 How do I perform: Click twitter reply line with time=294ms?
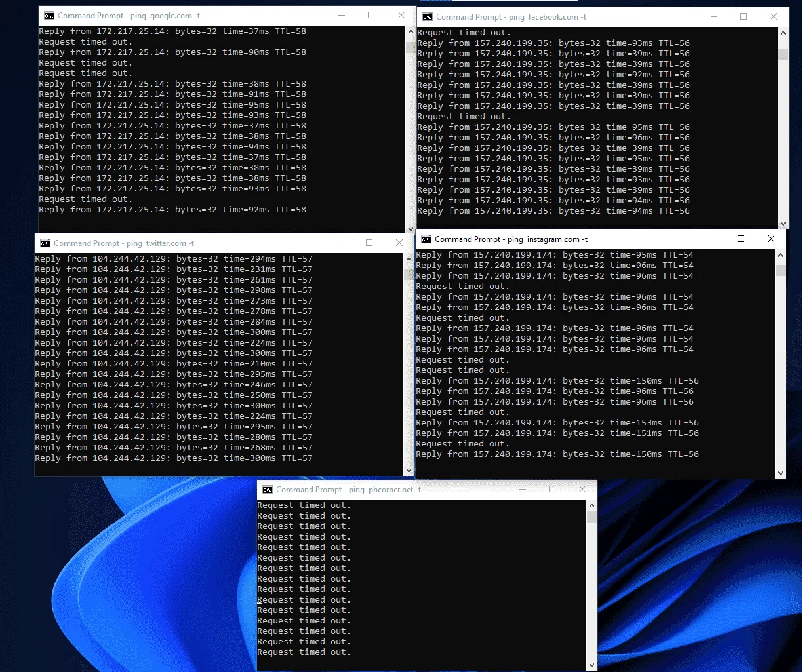[174, 259]
